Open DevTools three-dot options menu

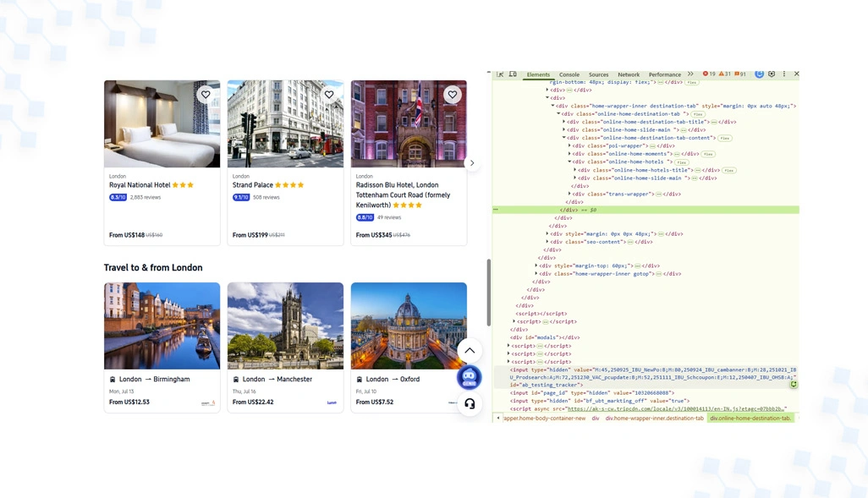784,74
